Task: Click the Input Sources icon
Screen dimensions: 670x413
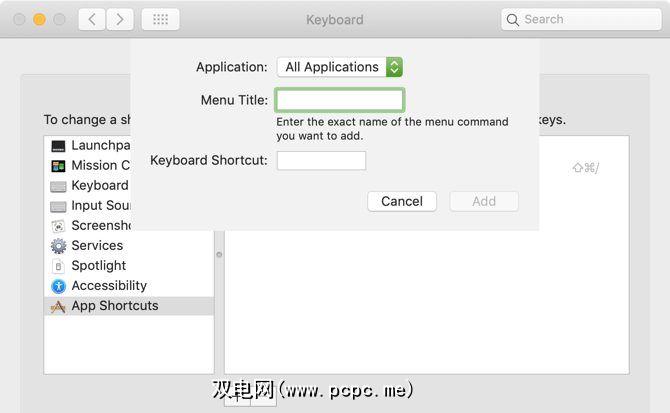Action: point(58,206)
